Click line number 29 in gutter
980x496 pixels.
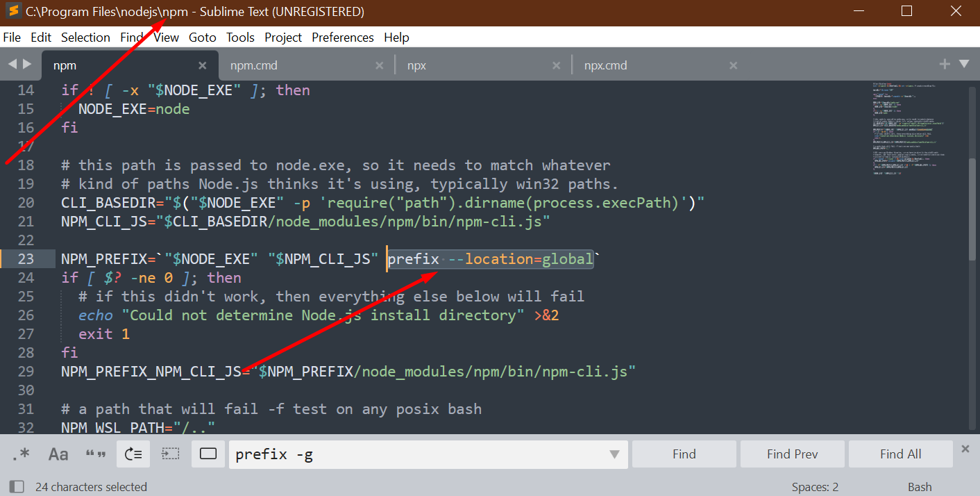(26, 372)
